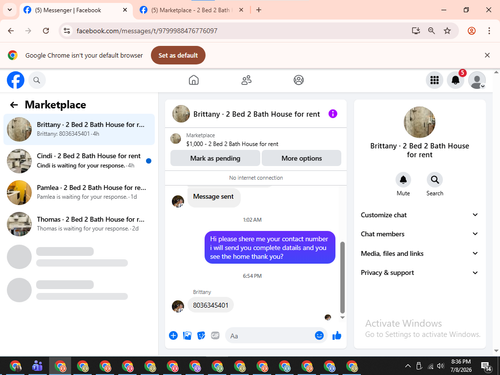The width and height of the screenshot is (500, 375).
Task: Choose a sticker icon
Action: (x=201, y=335)
